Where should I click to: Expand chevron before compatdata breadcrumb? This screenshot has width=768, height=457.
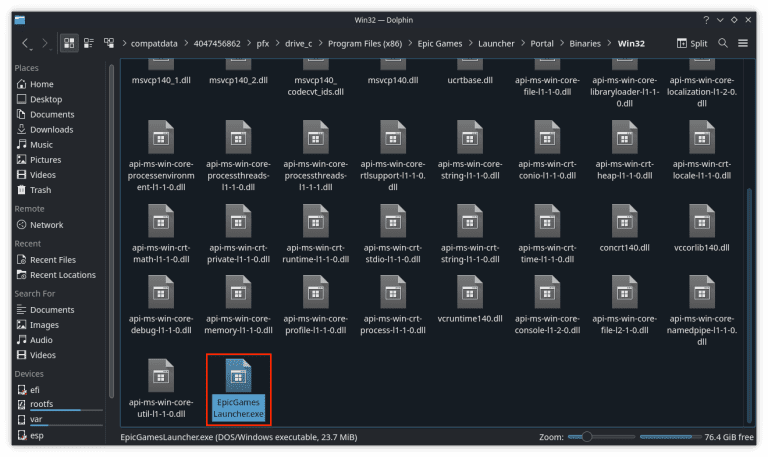(x=124, y=44)
